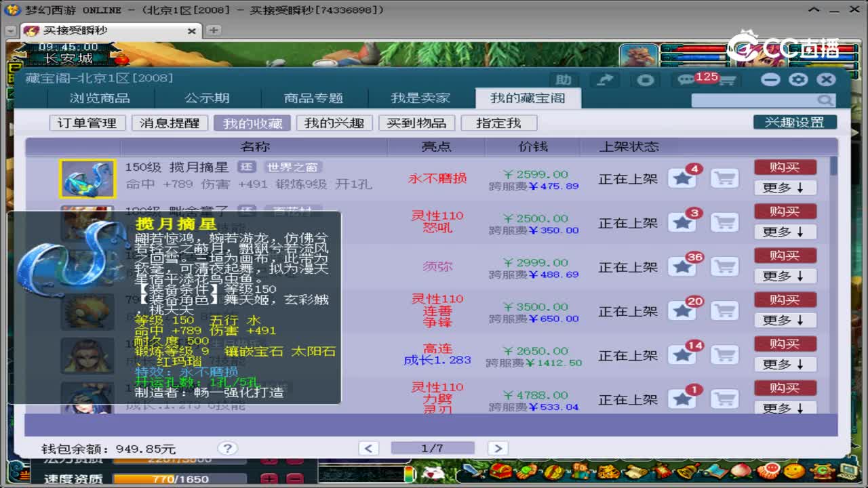The width and height of the screenshot is (868, 488).
Task: Click 购买 for the ¥4788.00 item
Action: 785,388
